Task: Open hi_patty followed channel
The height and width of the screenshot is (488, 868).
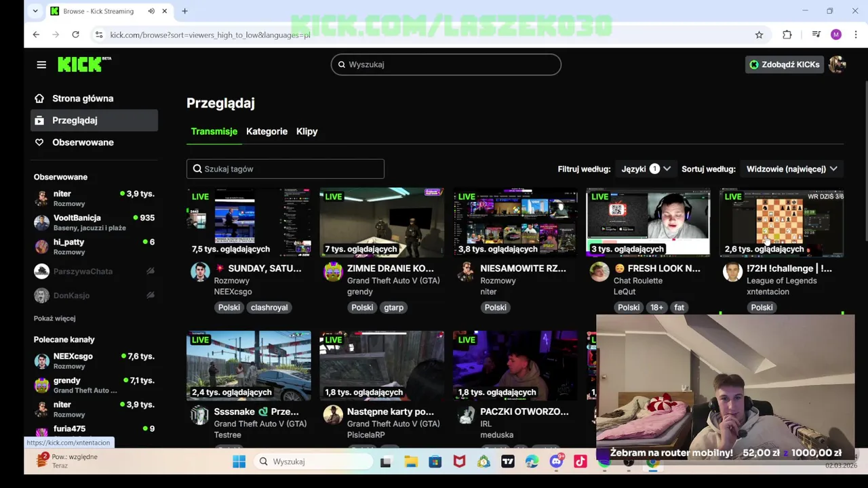Action: click(x=94, y=247)
